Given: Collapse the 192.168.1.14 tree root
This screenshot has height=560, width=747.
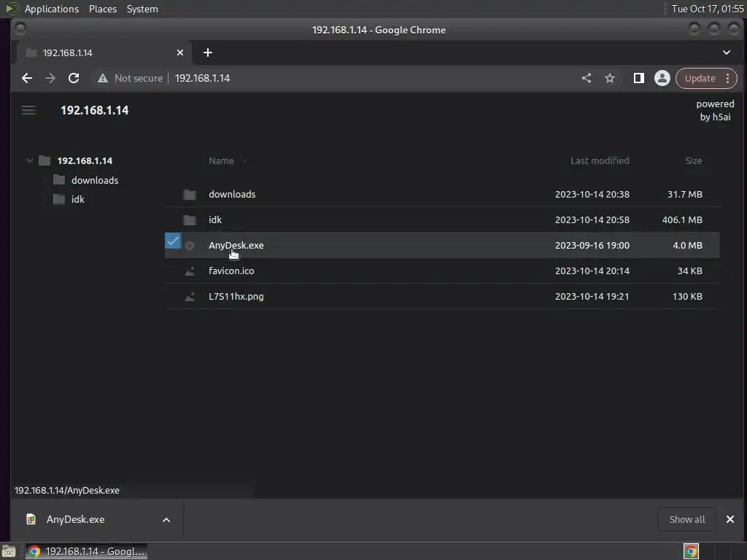Looking at the screenshot, I should click(29, 160).
